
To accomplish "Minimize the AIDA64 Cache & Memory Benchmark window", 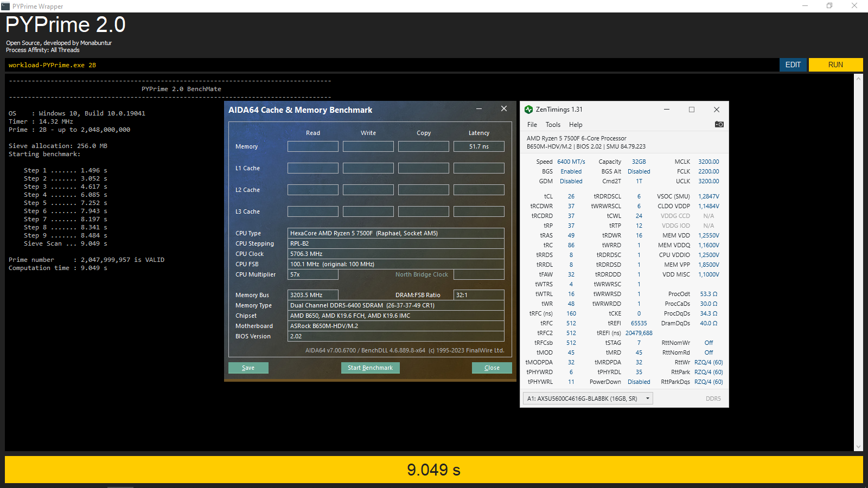I will pyautogui.click(x=479, y=109).
